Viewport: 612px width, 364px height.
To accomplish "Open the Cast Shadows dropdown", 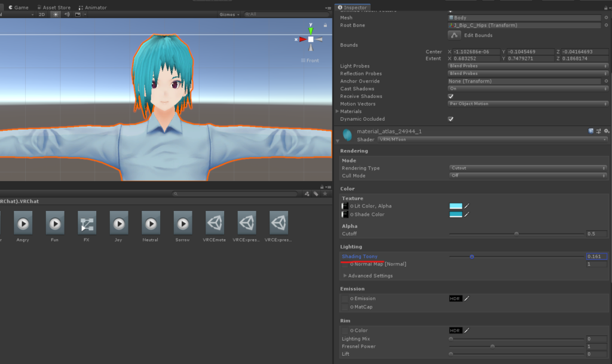I will (528, 88).
